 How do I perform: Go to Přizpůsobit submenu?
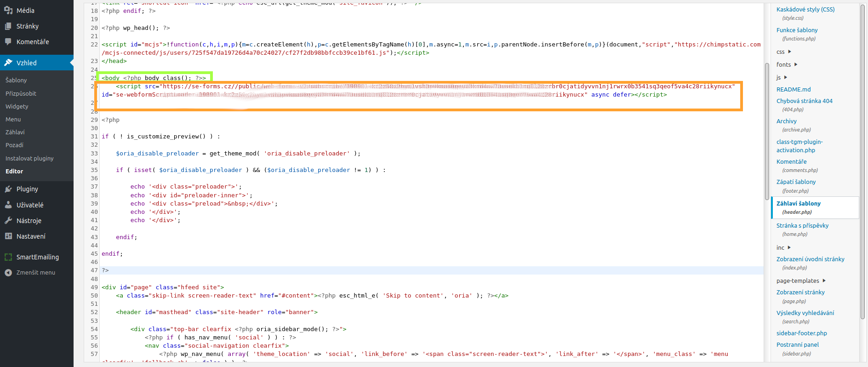(x=21, y=93)
